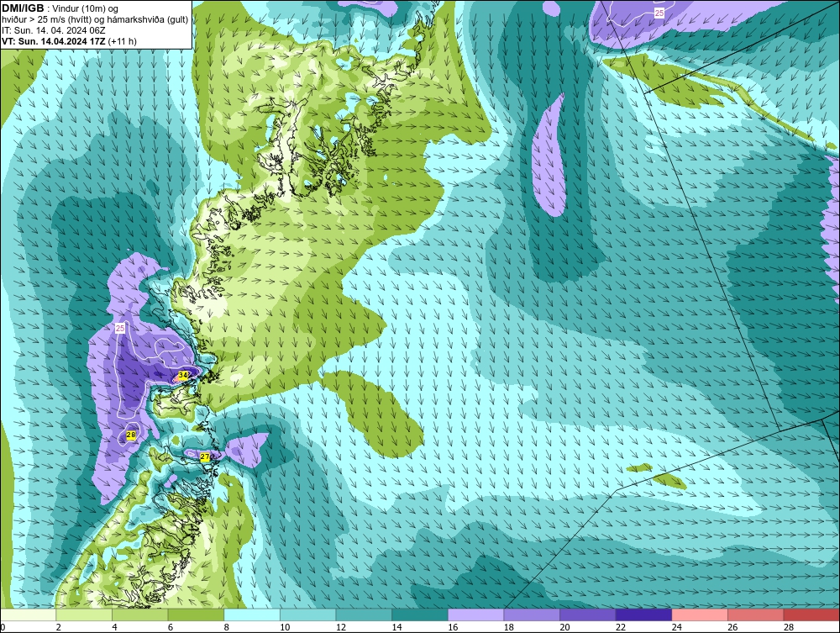
Task: Click the legend scale number 10
Action: click(x=285, y=627)
